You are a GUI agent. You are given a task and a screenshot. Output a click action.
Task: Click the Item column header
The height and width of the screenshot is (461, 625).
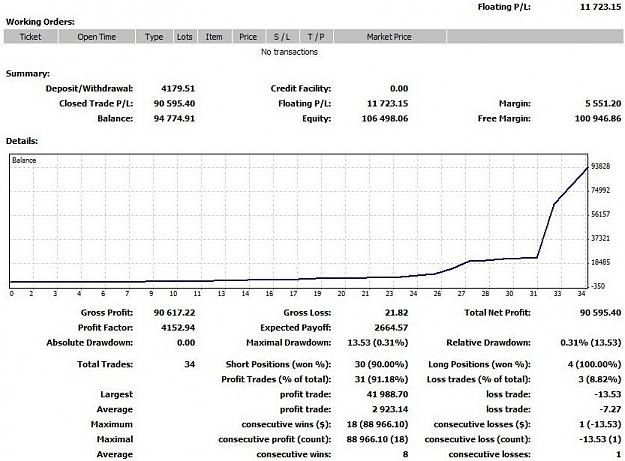click(214, 37)
